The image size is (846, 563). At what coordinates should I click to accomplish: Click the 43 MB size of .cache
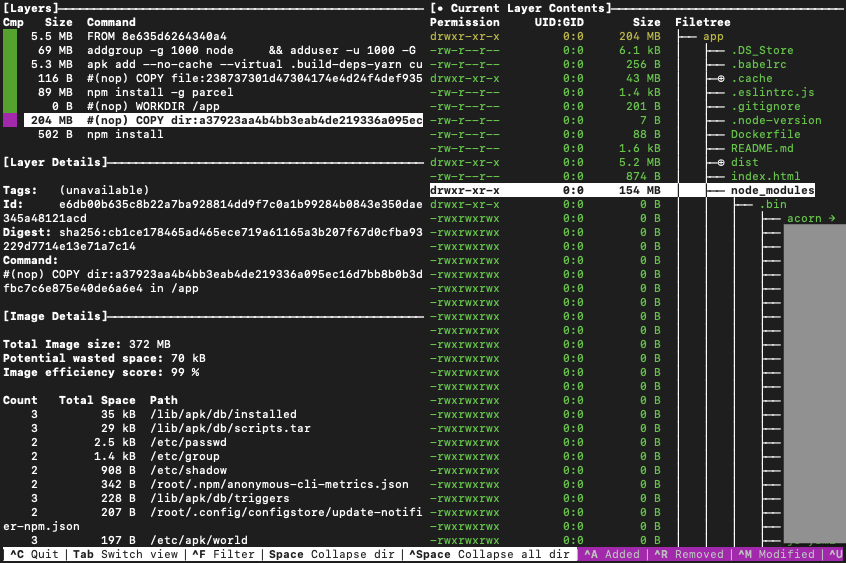click(x=643, y=79)
